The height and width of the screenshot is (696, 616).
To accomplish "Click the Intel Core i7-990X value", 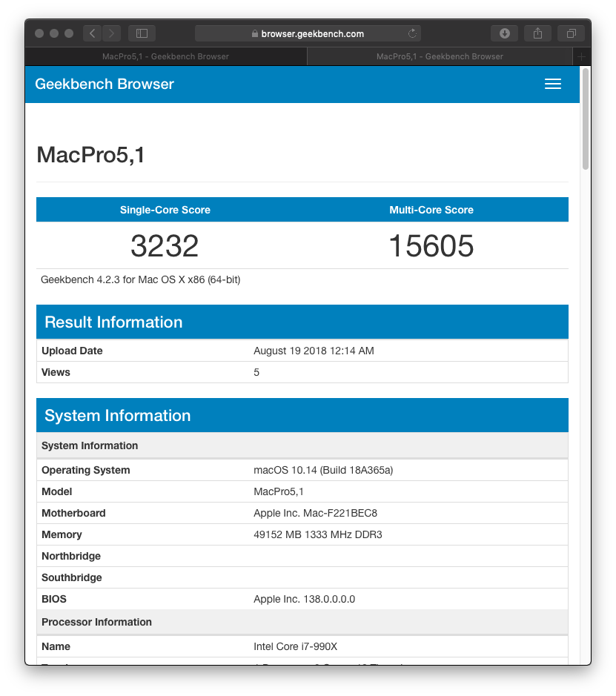I will pos(296,646).
